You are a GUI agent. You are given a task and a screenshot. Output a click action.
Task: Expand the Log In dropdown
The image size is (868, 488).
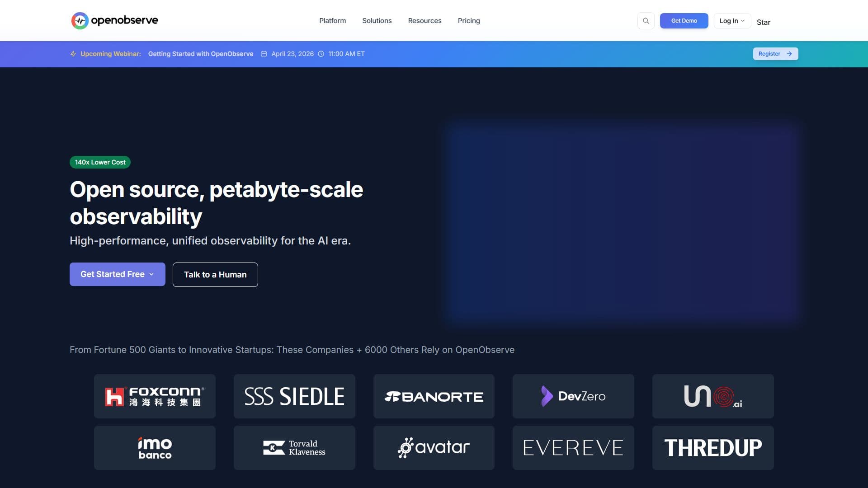coord(732,21)
